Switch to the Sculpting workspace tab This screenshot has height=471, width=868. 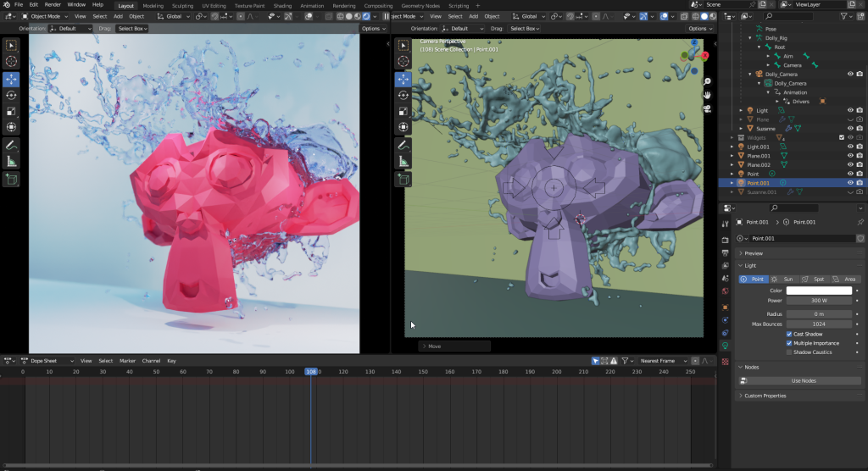(x=182, y=5)
